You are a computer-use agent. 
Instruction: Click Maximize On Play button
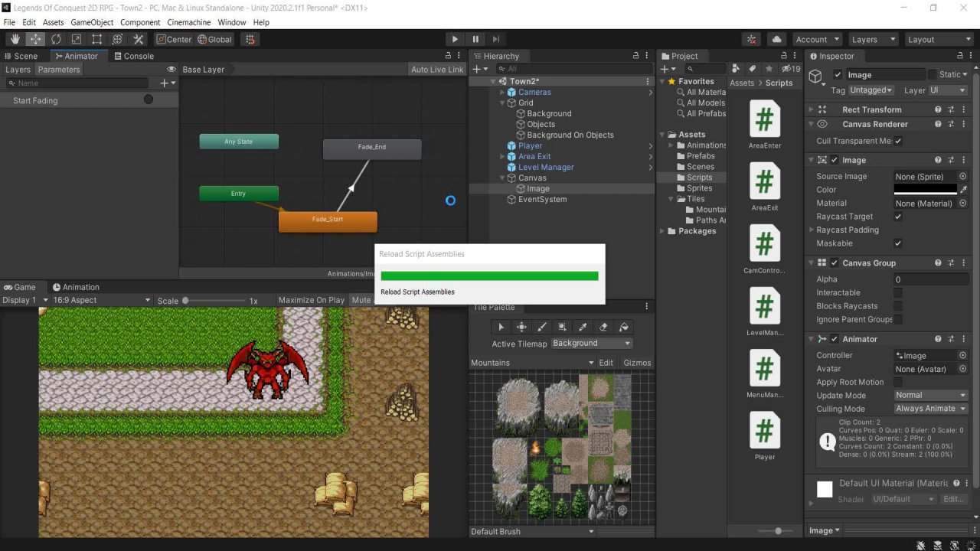311,300
